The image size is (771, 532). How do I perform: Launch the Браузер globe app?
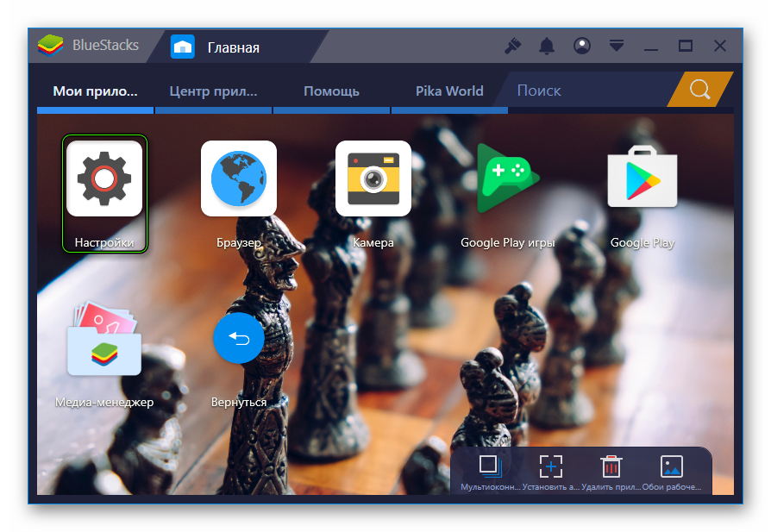(239, 179)
